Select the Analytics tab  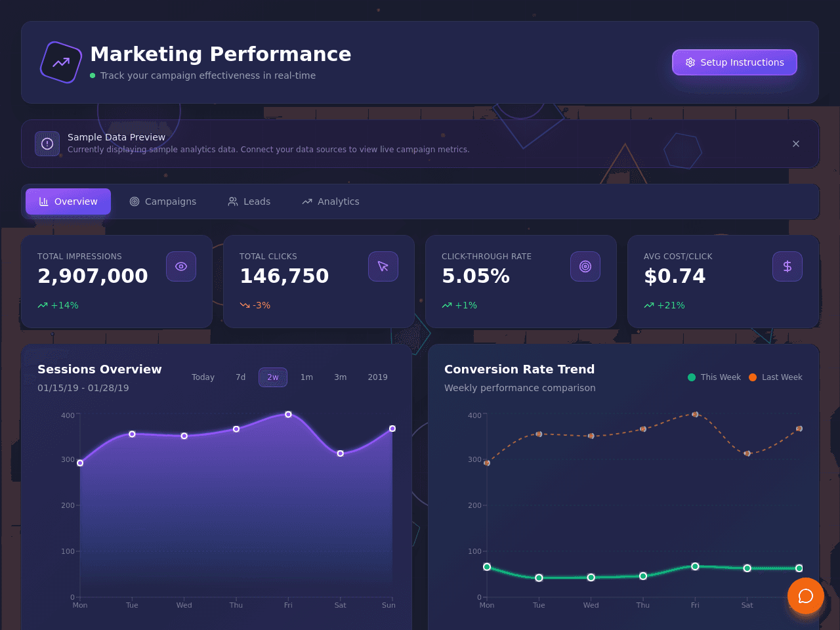point(331,201)
